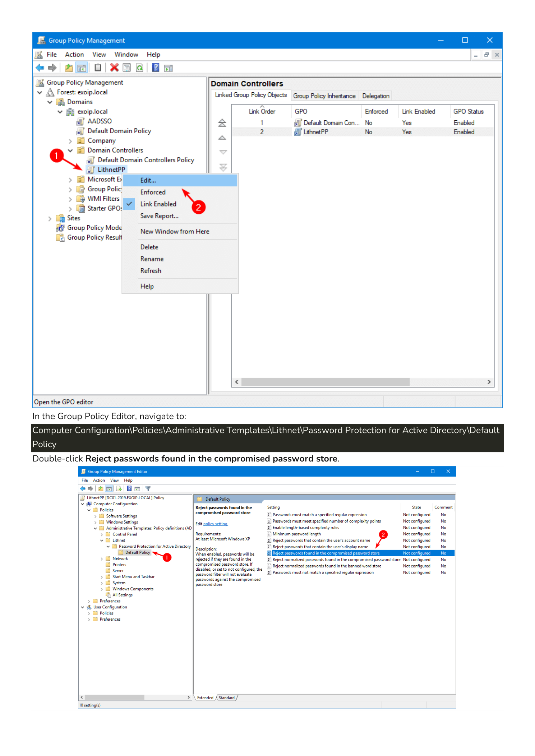Click LithnetPP GPO icon in Linked Objects list
The image size is (535, 756).
pyautogui.click(x=298, y=132)
